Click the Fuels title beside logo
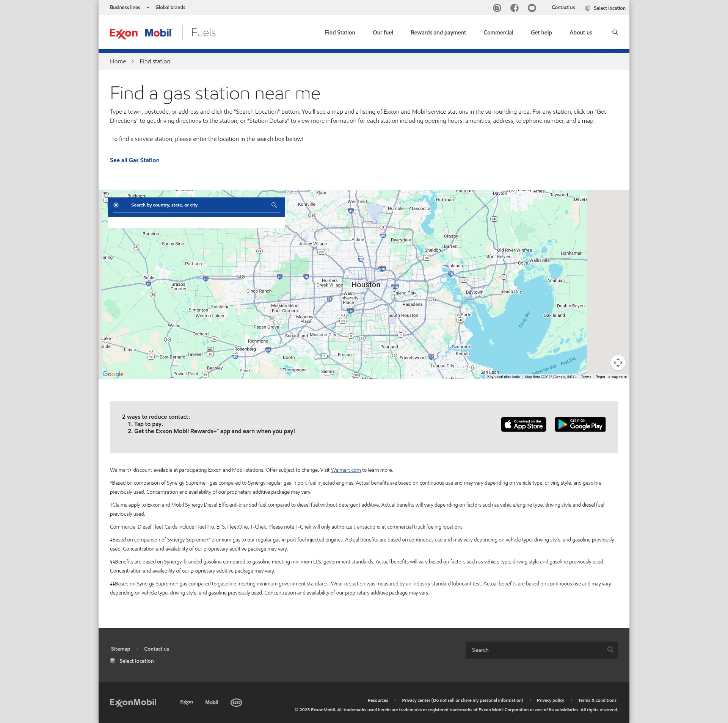Image resolution: width=728 pixels, height=723 pixels. [203, 33]
